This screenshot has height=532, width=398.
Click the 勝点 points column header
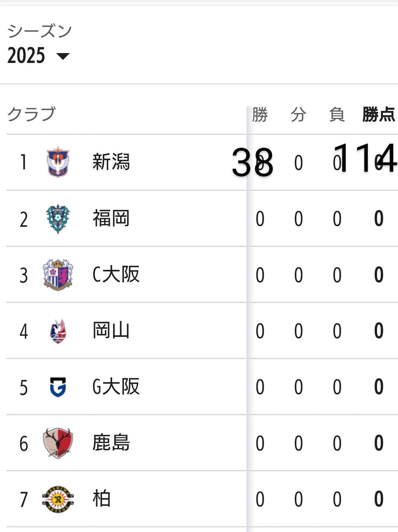click(378, 114)
